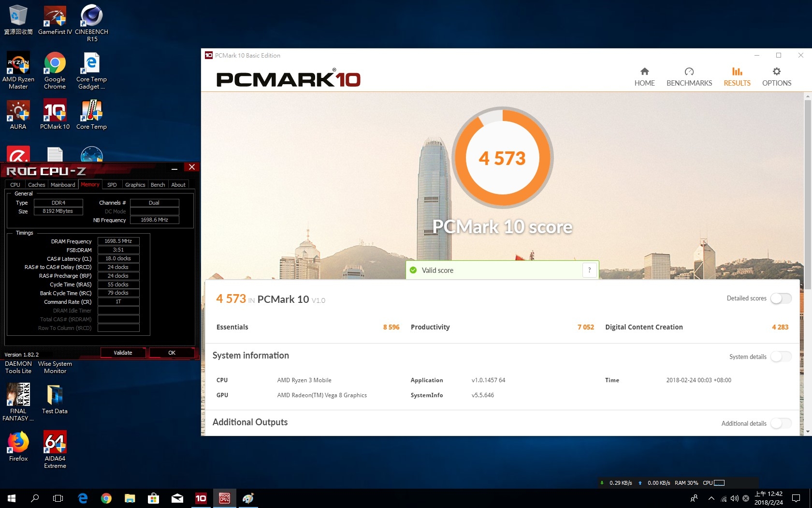Open Test Data folder icon

point(55,399)
